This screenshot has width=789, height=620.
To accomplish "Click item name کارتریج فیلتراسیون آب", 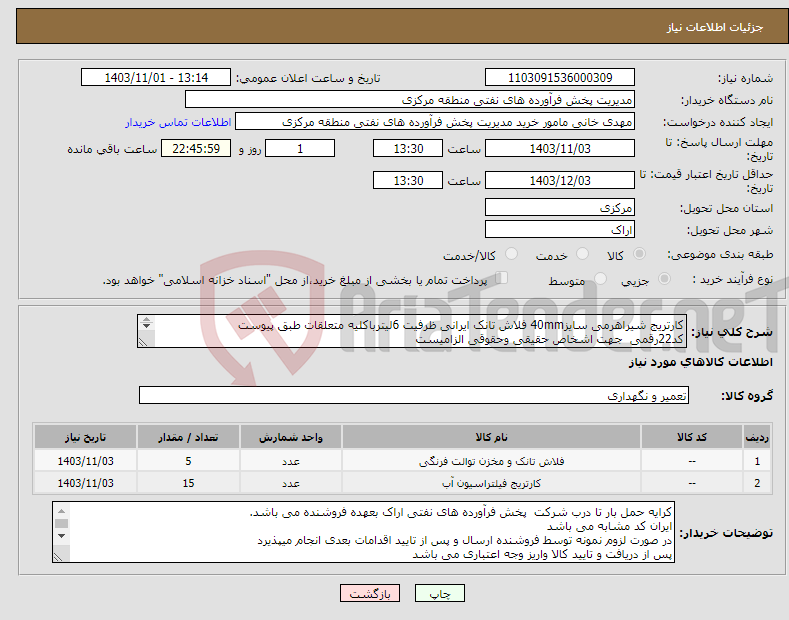I will pos(492,483).
